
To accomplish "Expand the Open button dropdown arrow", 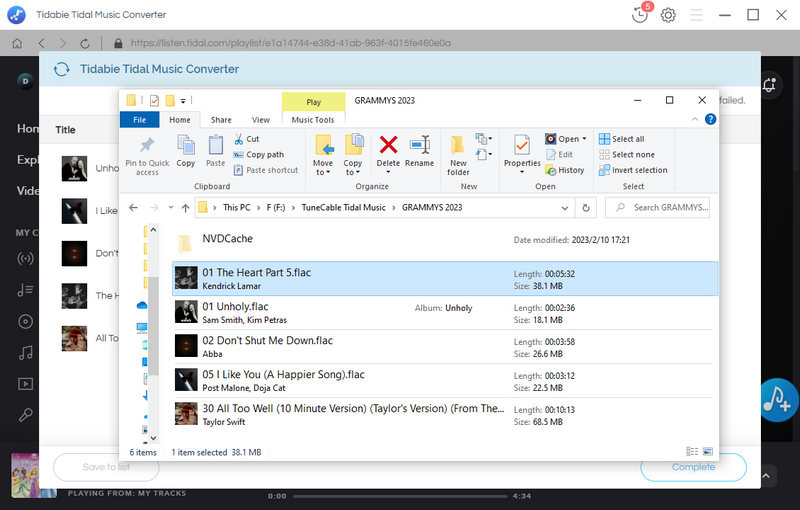I will (x=584, y=139).
